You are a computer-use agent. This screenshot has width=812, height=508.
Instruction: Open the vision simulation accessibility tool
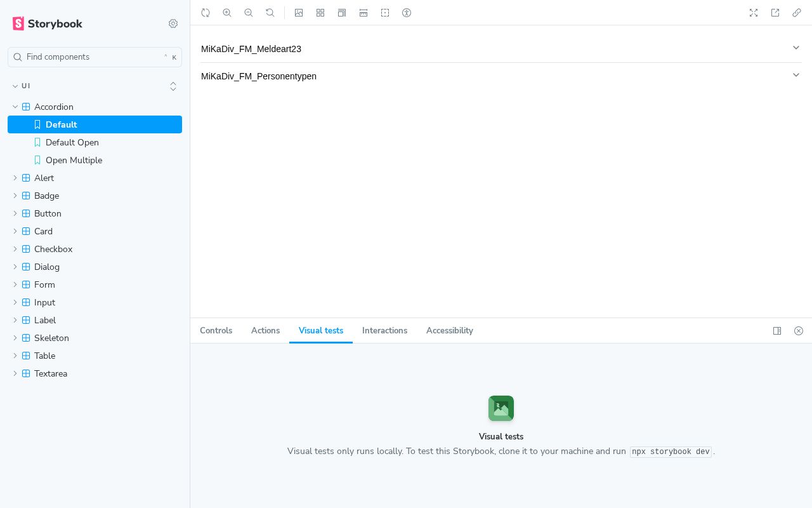pos(407,13)
